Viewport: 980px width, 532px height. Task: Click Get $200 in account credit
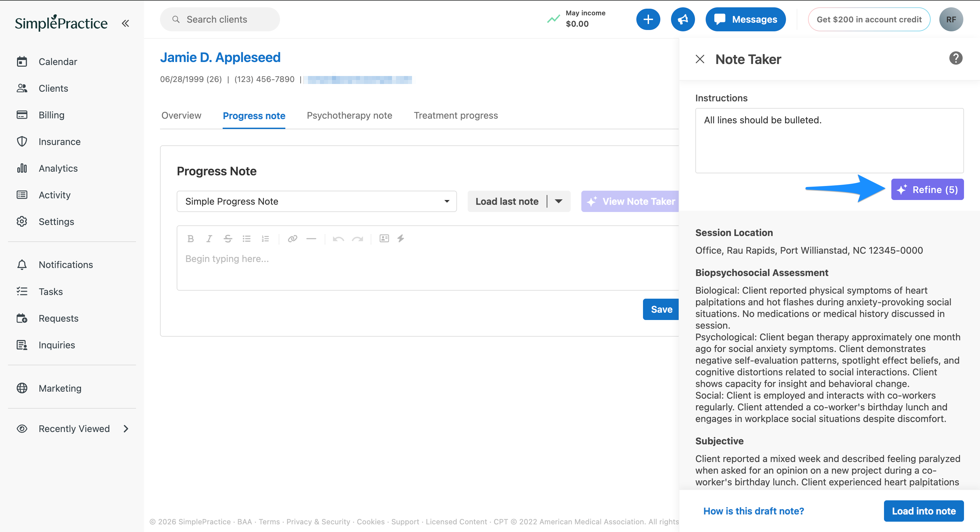[x=869, y=19]
